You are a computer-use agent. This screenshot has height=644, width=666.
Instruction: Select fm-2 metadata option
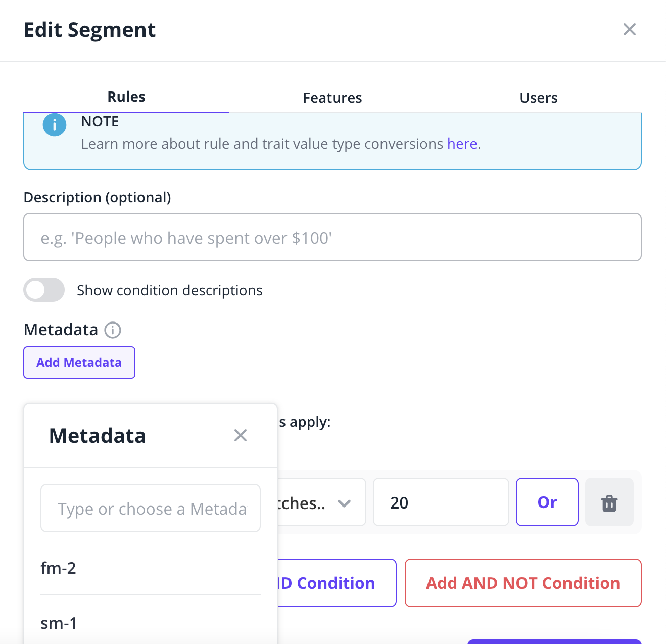coord(151,568)
